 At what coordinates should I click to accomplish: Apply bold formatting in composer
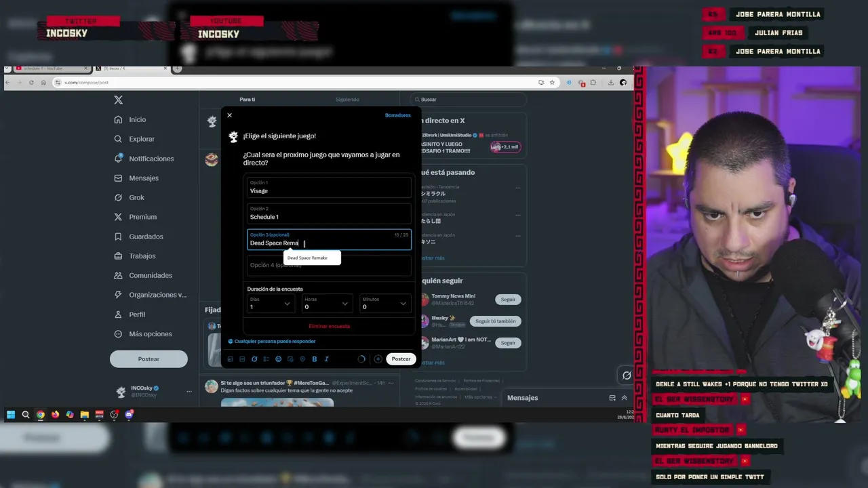point(315,359)
